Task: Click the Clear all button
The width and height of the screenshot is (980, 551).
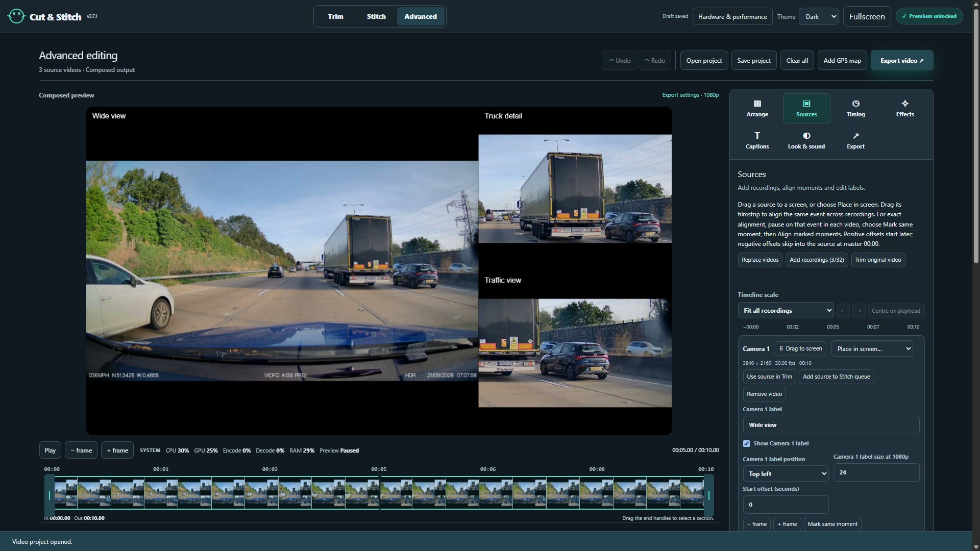Action: tap(797, 60)
